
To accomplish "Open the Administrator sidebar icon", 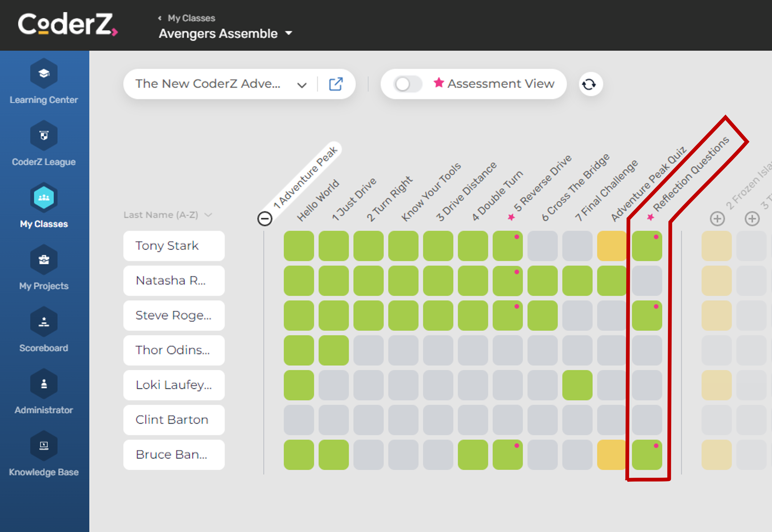I will (44, 383).
